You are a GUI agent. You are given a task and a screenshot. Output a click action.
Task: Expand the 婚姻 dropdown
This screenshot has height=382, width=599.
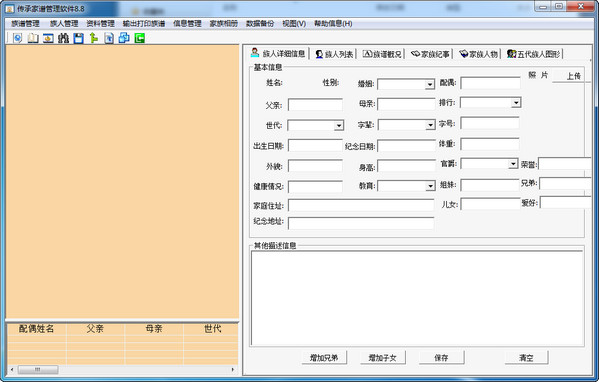[x=430, y=84]
